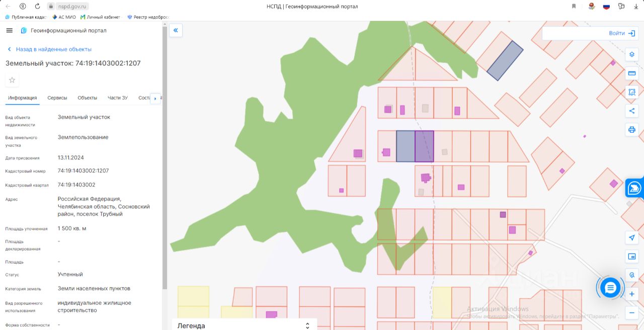
Task: Open the hamburger main menu
Action: (9, 30)
